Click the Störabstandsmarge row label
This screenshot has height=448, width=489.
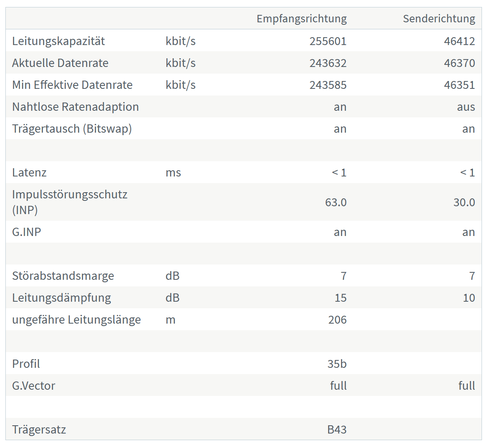[x=63, y=276]
